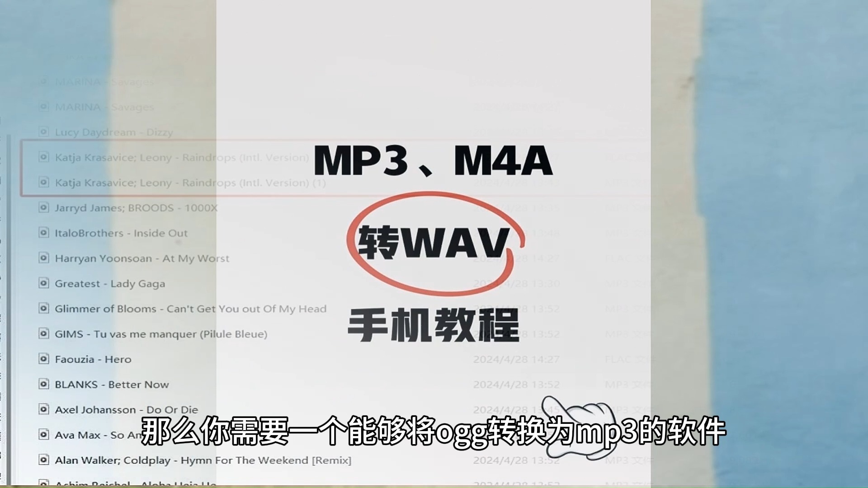Viewport: 868px width, 488px height.
Task: Select the audio icon for Faouzia - Hero
Action: click(x=43, y=359)
